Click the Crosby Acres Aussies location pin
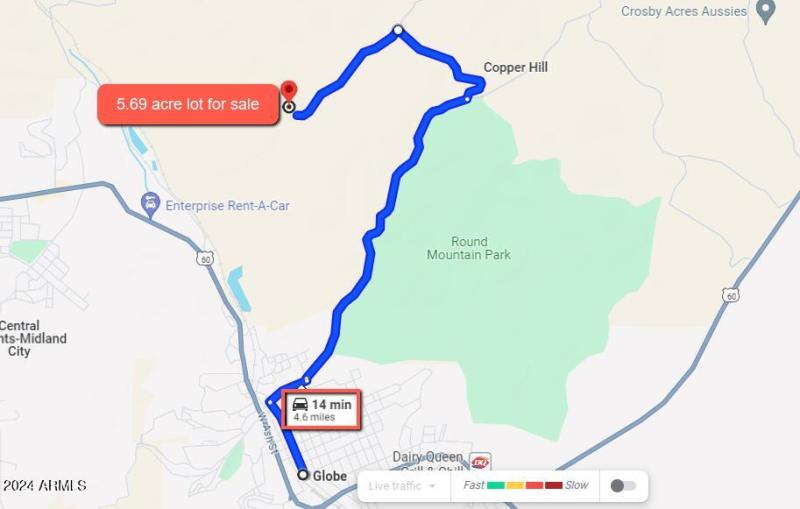This screenshot has width=800, height=509. [765, 12]
